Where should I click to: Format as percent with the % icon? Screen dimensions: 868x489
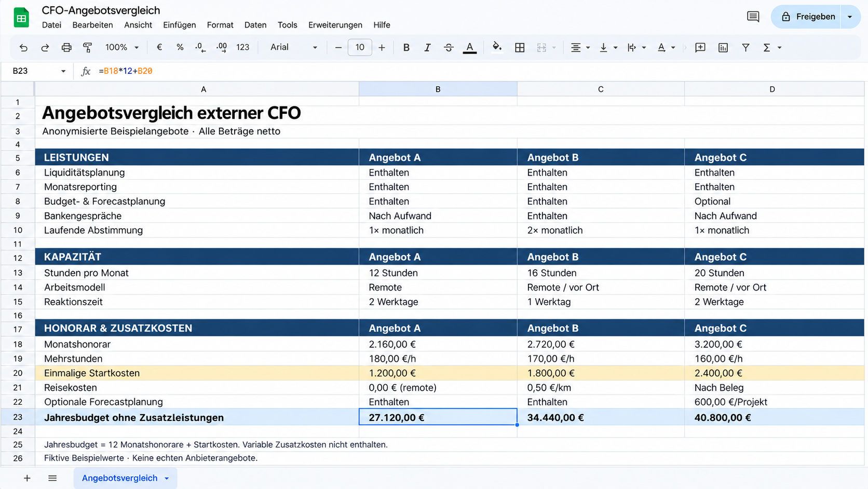180,47
